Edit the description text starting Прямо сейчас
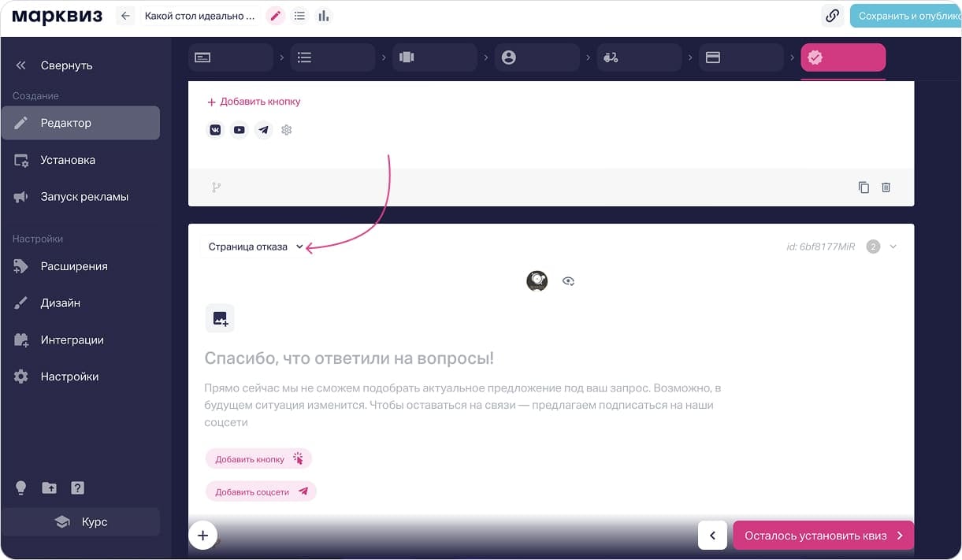This screenshot has height=560, width=962. 462,406
